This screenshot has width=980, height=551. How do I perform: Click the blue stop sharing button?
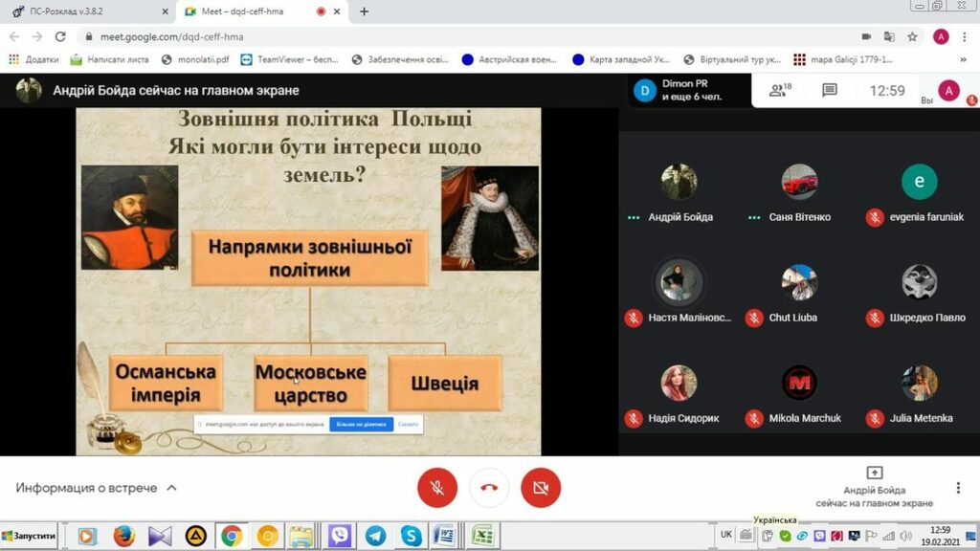pyautogui.click(x=361, y=424)
